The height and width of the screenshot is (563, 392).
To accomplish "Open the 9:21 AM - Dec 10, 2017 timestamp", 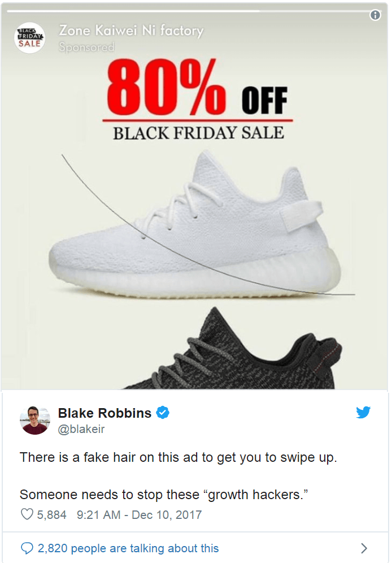I will pyautogui.click(x=139, y=514).
